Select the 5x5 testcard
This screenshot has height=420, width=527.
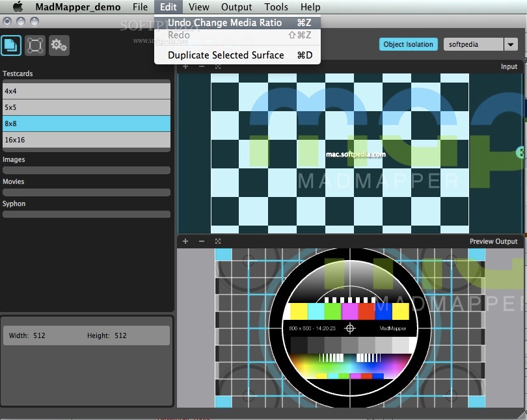pos(87,107)
